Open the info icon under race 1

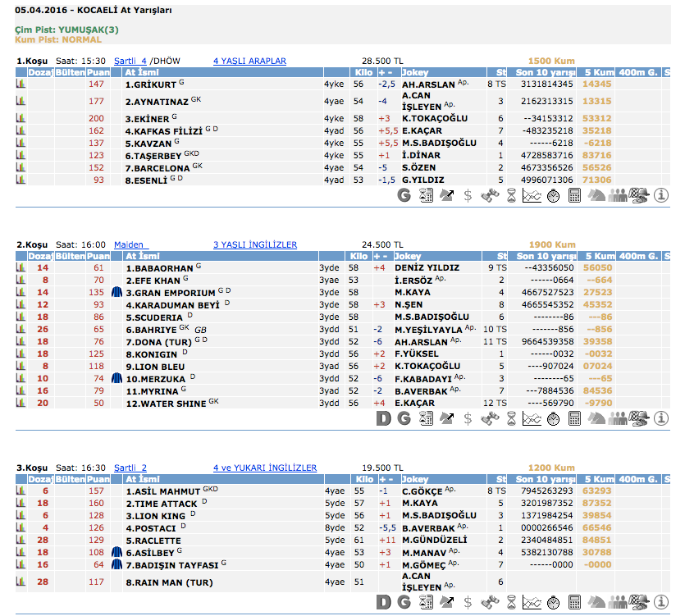pos(661,195)
